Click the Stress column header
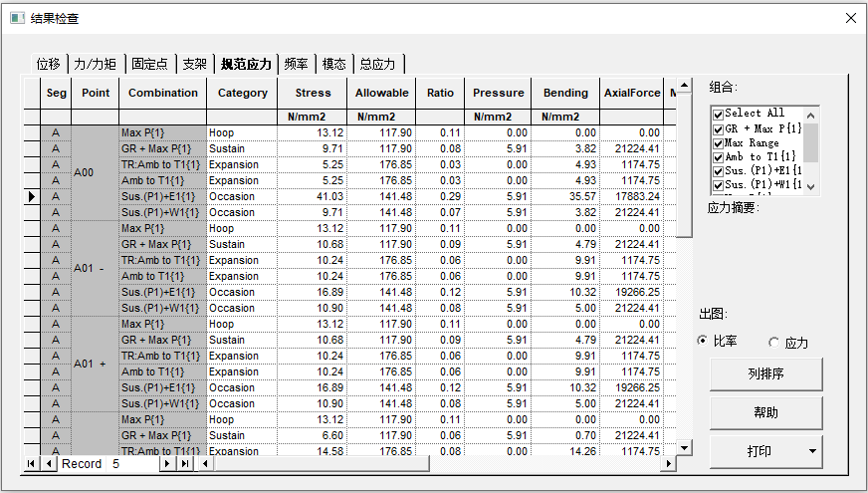868x493 pixels. pyautogui.click(x=313, y=93)
